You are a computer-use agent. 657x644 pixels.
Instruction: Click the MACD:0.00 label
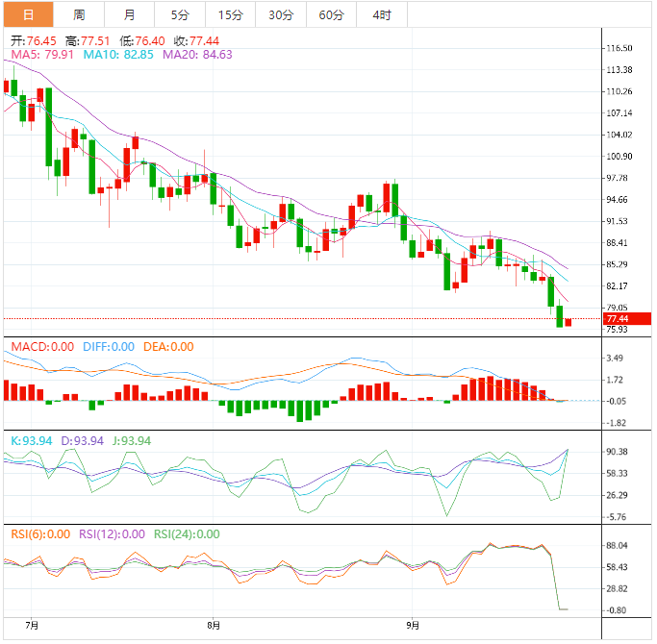42,347
